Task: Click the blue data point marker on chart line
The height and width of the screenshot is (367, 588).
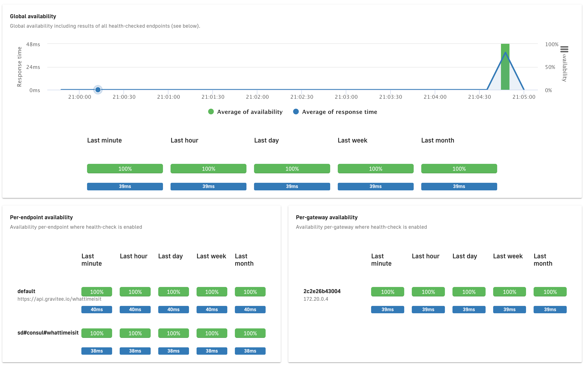Action: 98,90
